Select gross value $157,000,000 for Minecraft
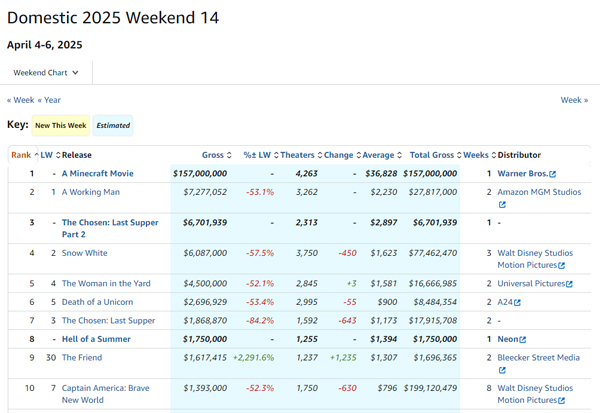The image size is (600, 413). click(x=200, y=173)
